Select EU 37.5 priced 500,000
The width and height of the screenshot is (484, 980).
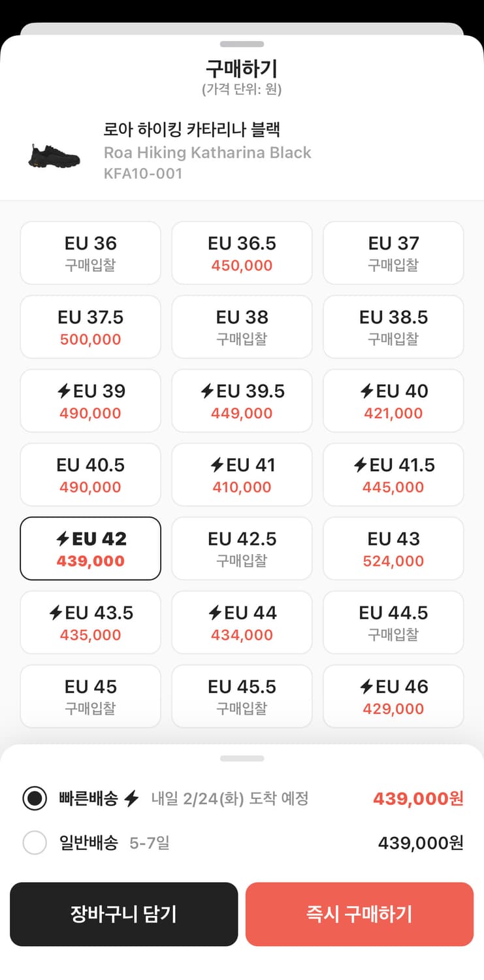(x=90, y=327)
